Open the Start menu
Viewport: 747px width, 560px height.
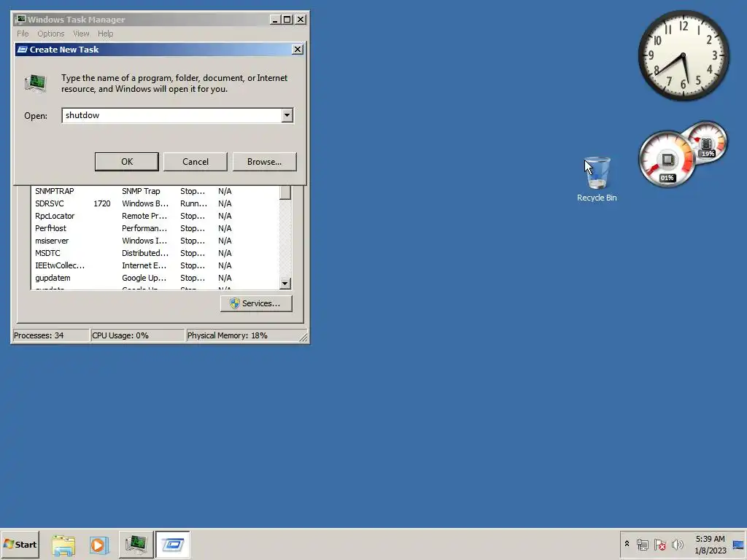[20, 544]
